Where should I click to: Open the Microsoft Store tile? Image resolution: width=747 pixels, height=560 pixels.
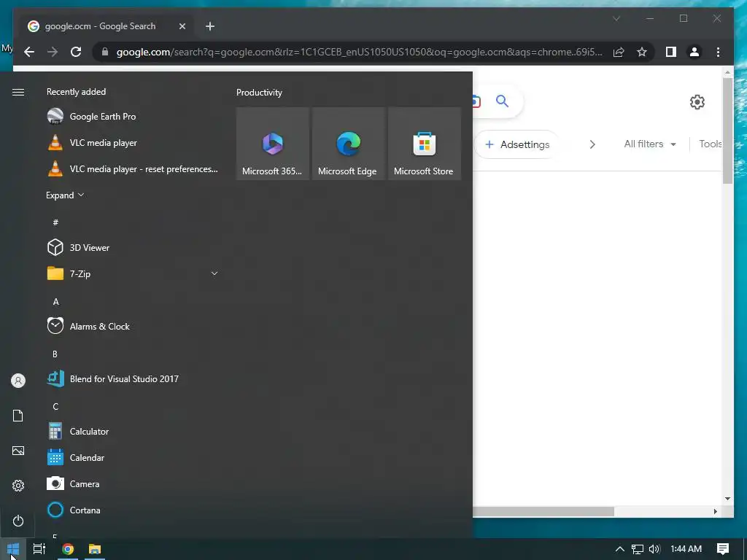coord(425,144)
